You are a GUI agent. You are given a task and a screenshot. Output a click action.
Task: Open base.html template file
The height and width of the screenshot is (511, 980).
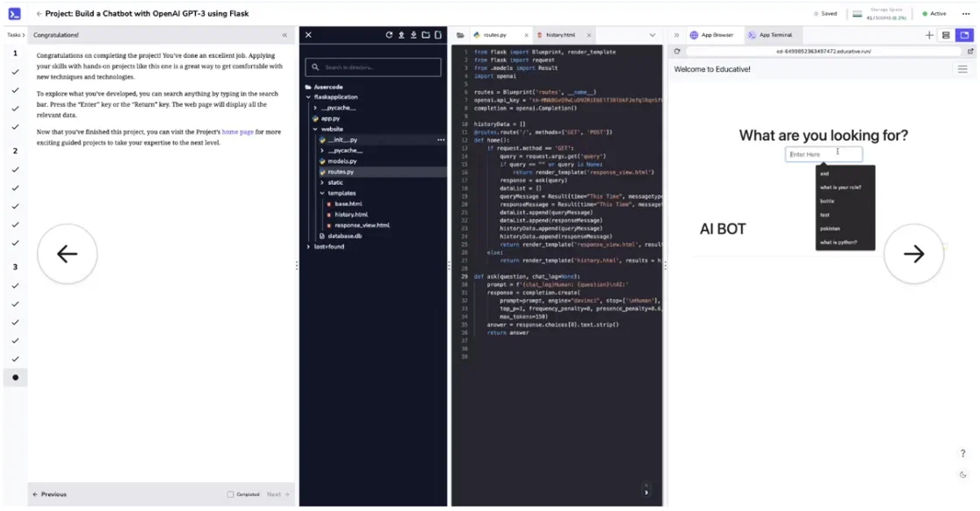tap(348, 204)
